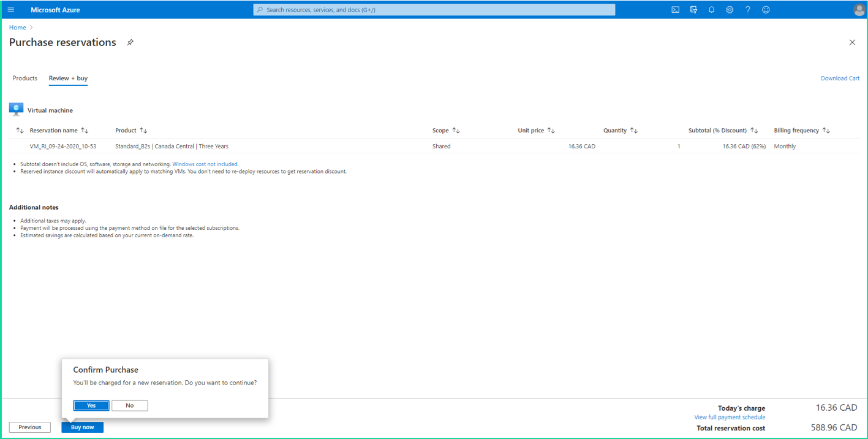Screen dimensions: 868x439
Task: Click the Monthly billing frequency cell
Action: point(785,147)
